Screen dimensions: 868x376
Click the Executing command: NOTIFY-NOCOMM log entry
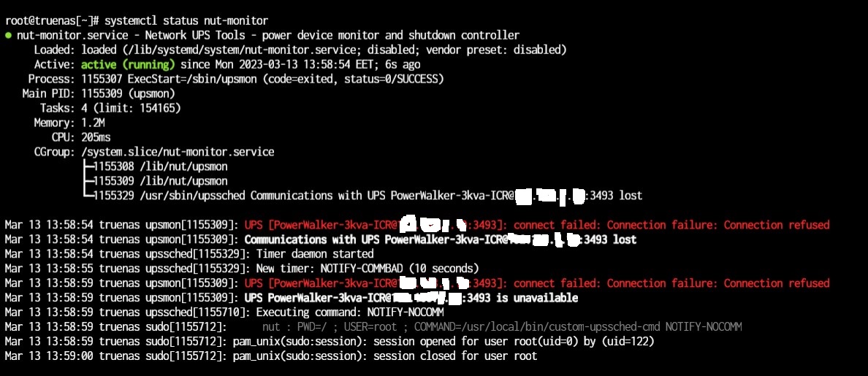point(350,312)
